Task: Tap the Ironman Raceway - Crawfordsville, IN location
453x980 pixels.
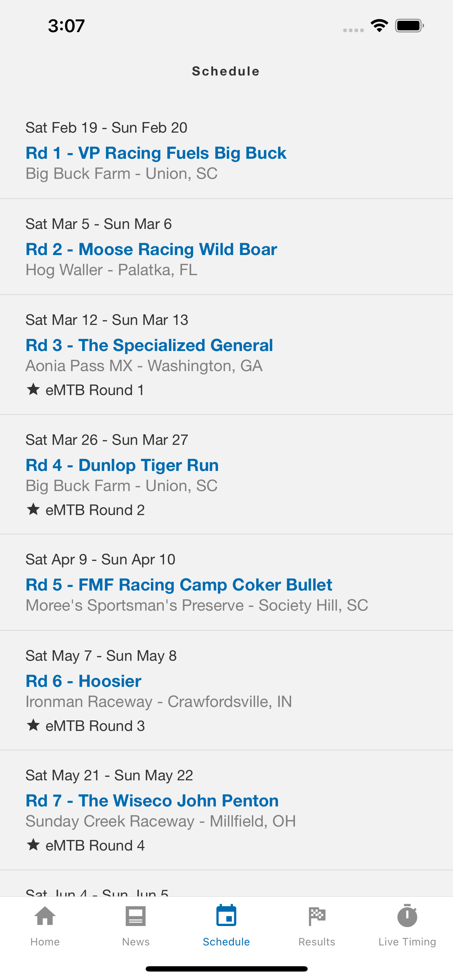Action: tap(159, 702)
